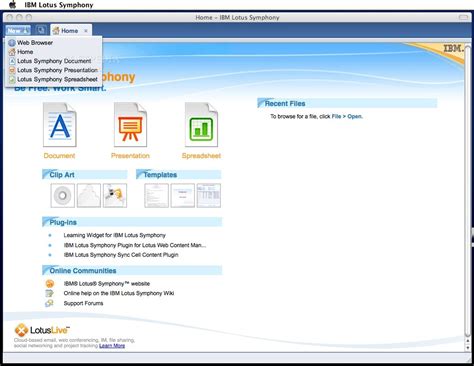Click the LotusLive logo
The height and width of the screenshot is (366, 474).
[42, 330]
